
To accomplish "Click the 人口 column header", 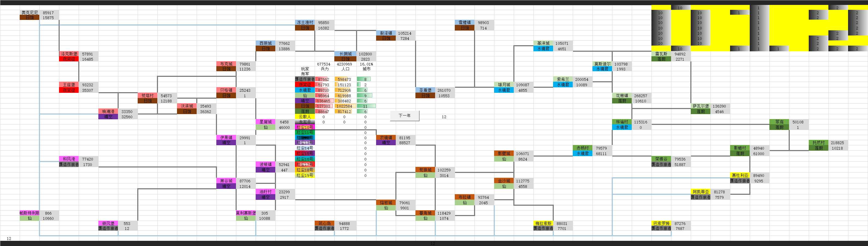I will pyautogui.click(x=345, y=69).
